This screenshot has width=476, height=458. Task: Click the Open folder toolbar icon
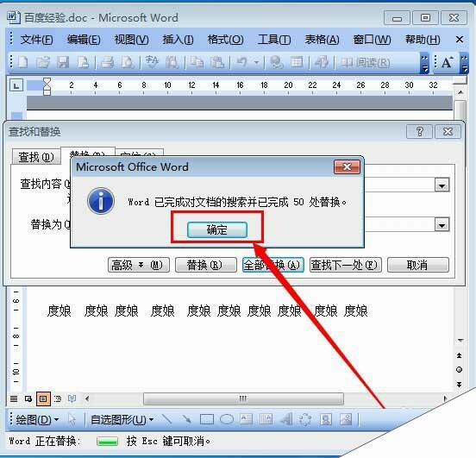point(43,62)
